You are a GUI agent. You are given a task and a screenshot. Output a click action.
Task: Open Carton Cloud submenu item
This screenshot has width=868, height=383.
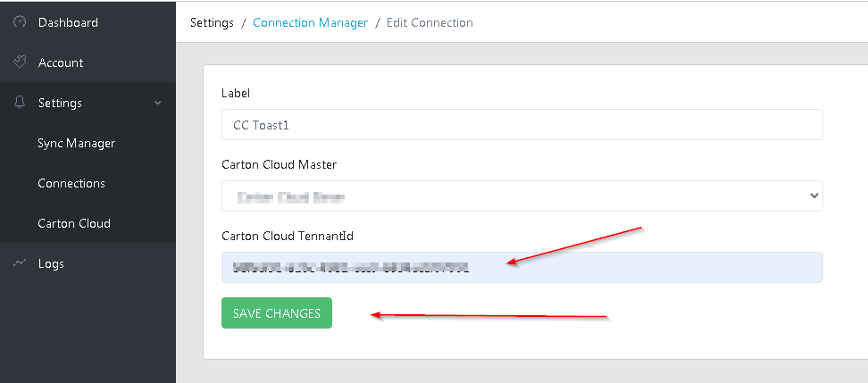point(74,223)
